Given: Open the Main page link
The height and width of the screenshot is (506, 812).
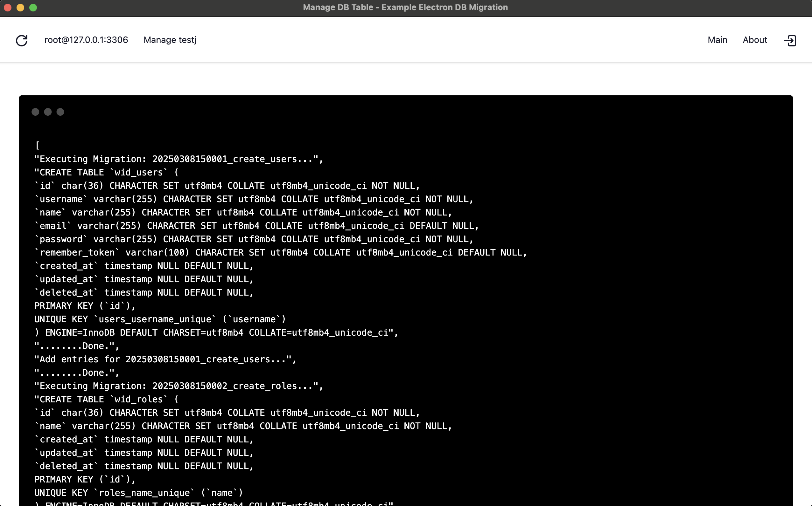Looking at the screenshot, I should [x=717, y=40].
